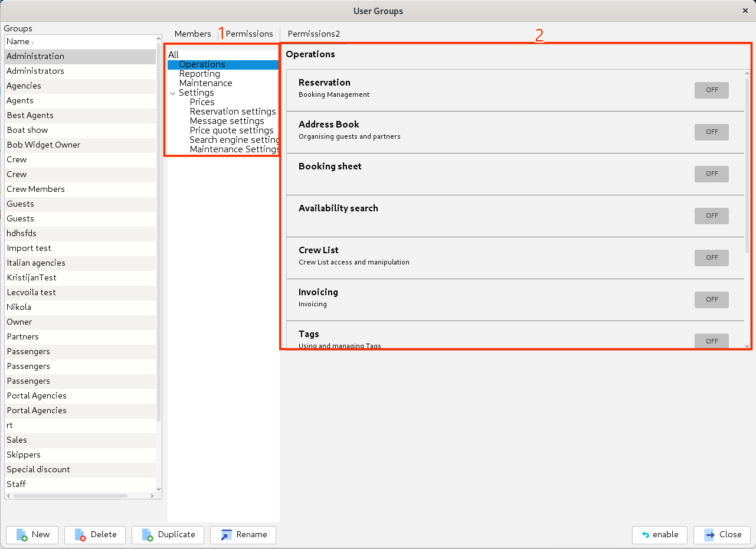The width and height of the screenshot is (756, 549).
Task: Collapse the Settings tree branch
Action: (x=172, y=93)
